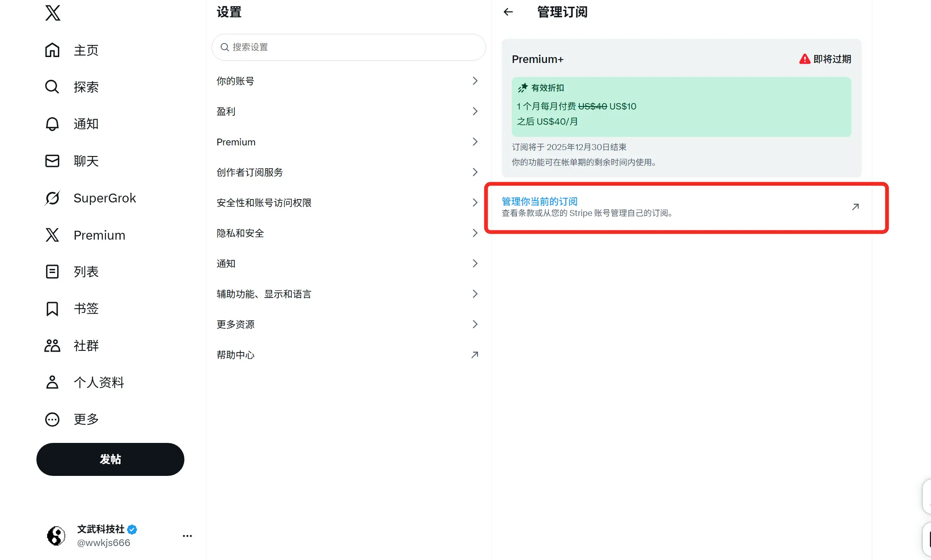Open the 聊天 envelope icon
Screen dimensions: 931x560
coord(52,161)
